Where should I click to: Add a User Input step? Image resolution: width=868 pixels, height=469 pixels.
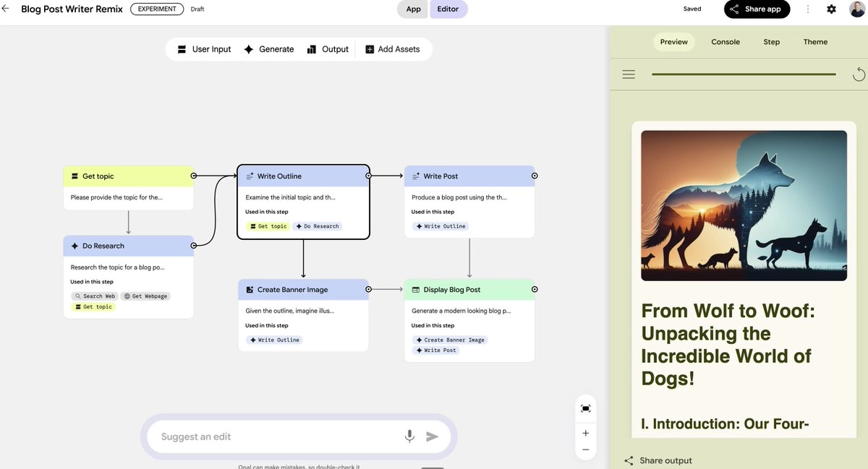coord(204,49)
